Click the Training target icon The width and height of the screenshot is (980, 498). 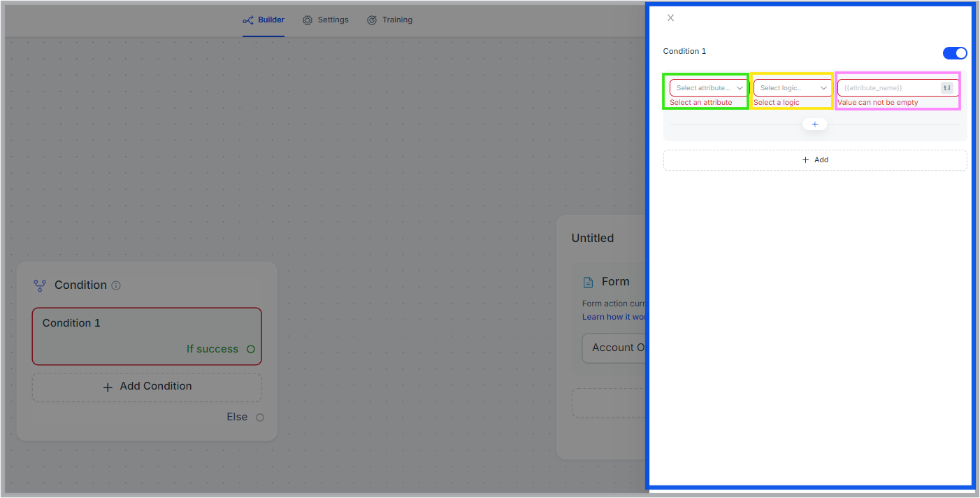[372, 20]
